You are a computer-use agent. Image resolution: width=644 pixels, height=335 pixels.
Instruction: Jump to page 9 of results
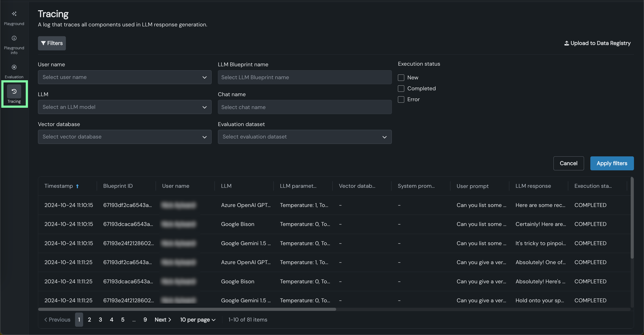[145, 320]
